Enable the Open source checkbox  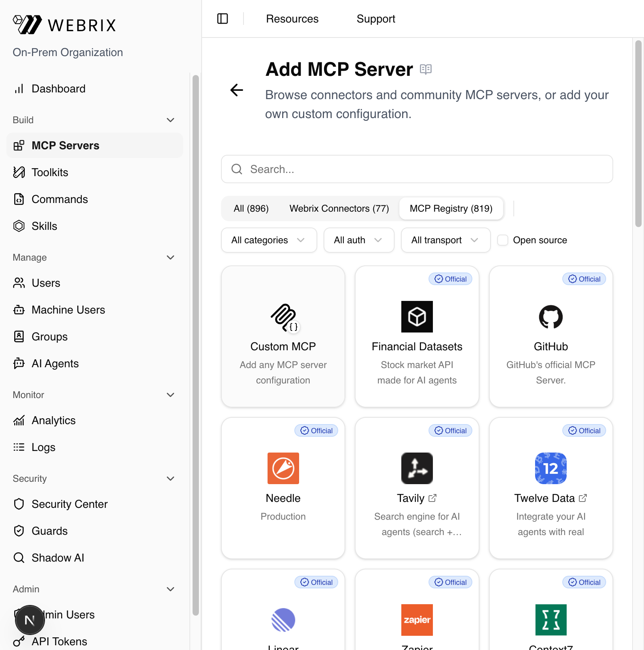(x=503, y=240)
